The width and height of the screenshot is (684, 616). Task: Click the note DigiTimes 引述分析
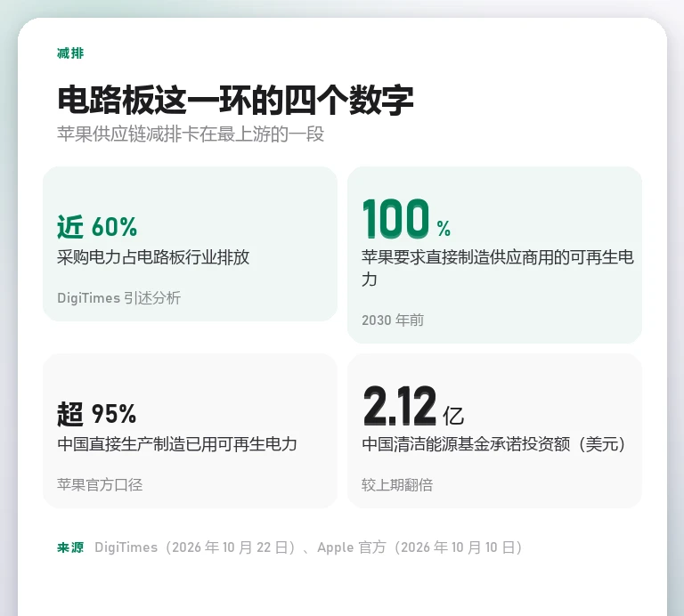(118, 297)
